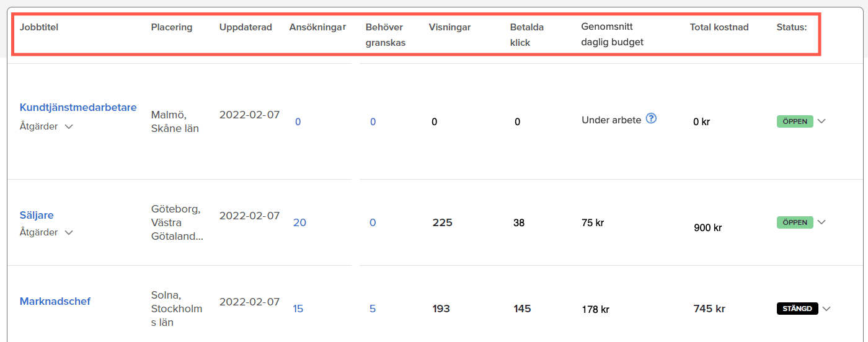Expand Åtgärder menu under Kundtjänstmedarbetare
The image size is (868, 342).
46,126
